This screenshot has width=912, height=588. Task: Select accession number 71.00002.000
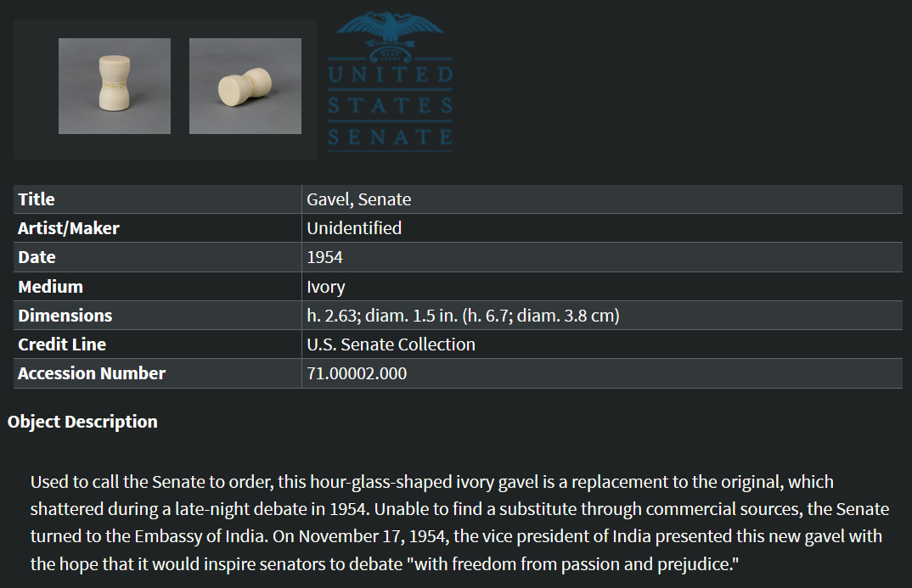pos(357,373)
